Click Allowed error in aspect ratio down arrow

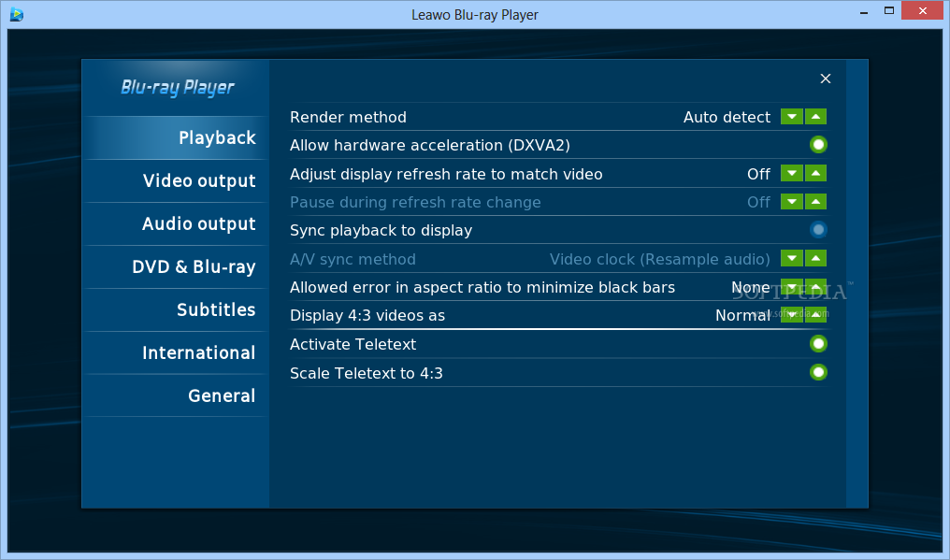(792, 287)
